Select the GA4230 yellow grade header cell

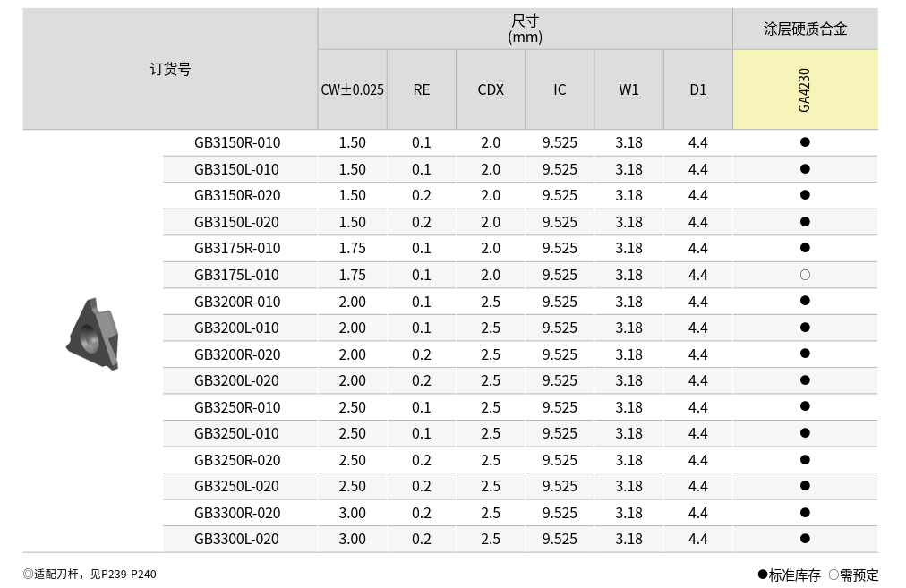point(805,89)
